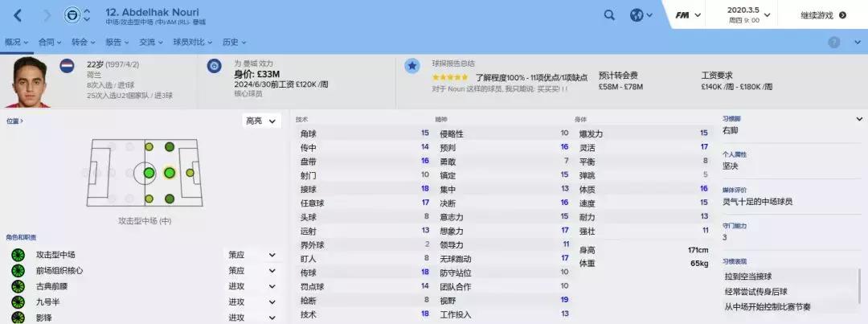Select the central attacking midfielder dot on pitch
This screenshot has height=324, width=868.
[169, 173]
